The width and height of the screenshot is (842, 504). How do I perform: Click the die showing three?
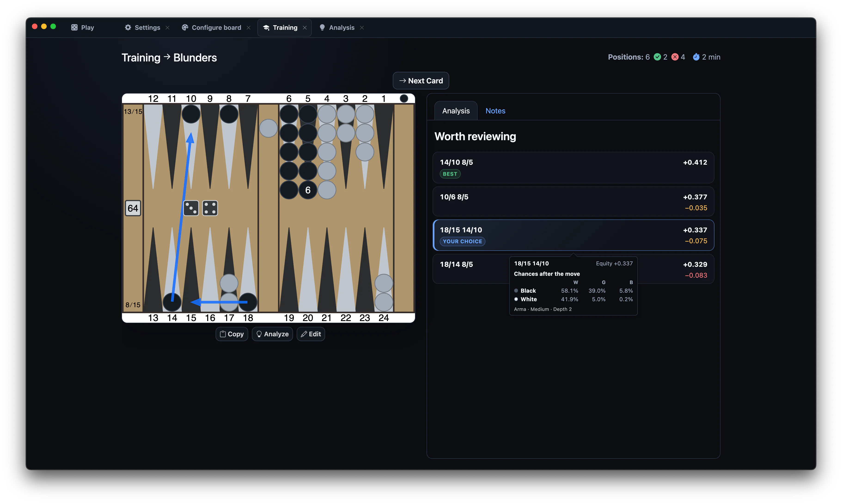[191, 208]
